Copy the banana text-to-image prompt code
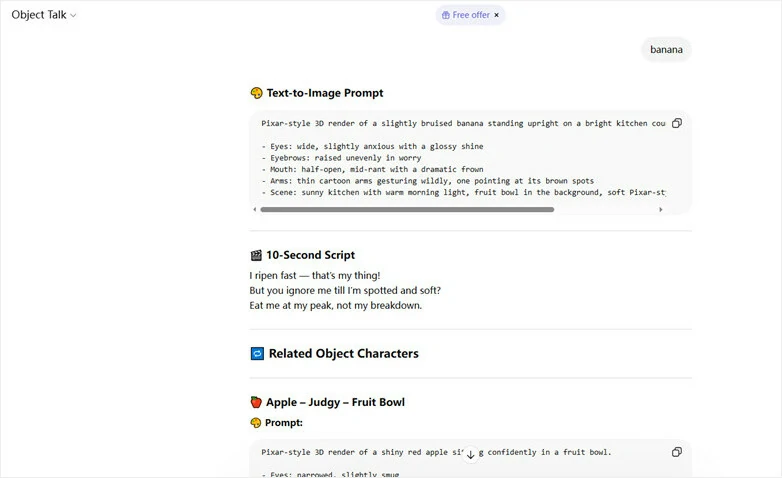 [677, 123]
